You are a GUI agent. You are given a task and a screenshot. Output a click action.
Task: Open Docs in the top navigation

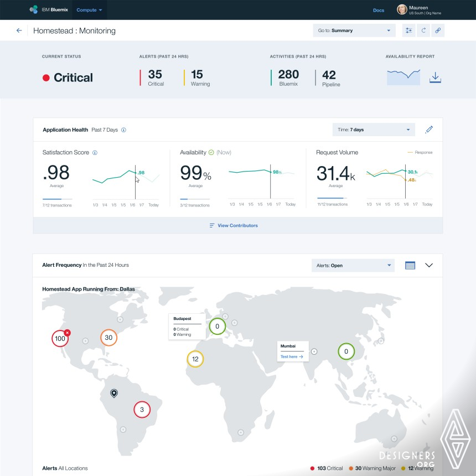click(x=379, y=10)
